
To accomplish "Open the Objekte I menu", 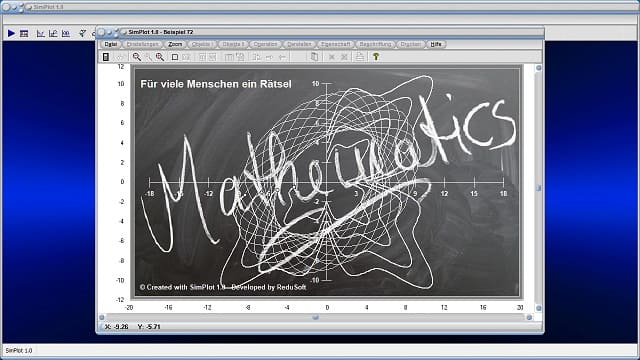I will tap(202, 44).
